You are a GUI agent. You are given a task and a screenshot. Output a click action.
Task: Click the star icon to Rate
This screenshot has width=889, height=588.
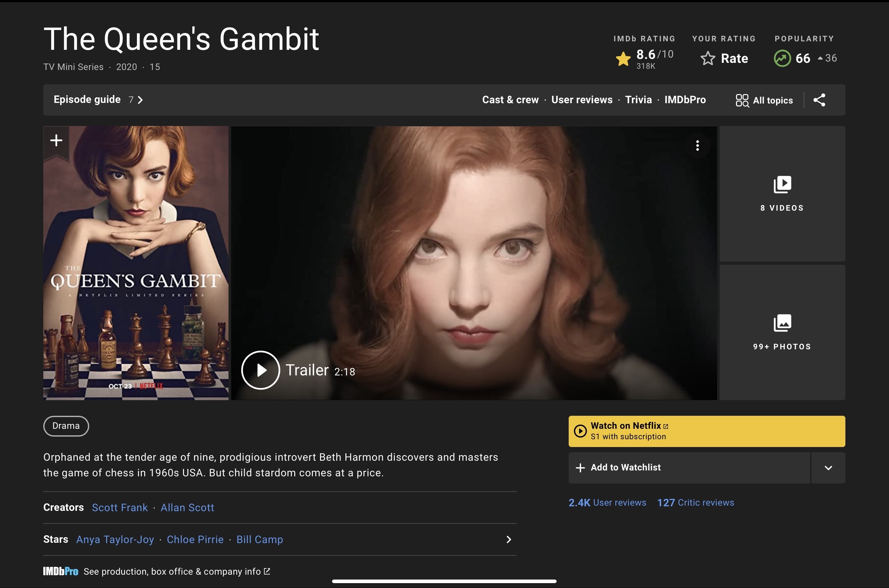click(708, 59)
